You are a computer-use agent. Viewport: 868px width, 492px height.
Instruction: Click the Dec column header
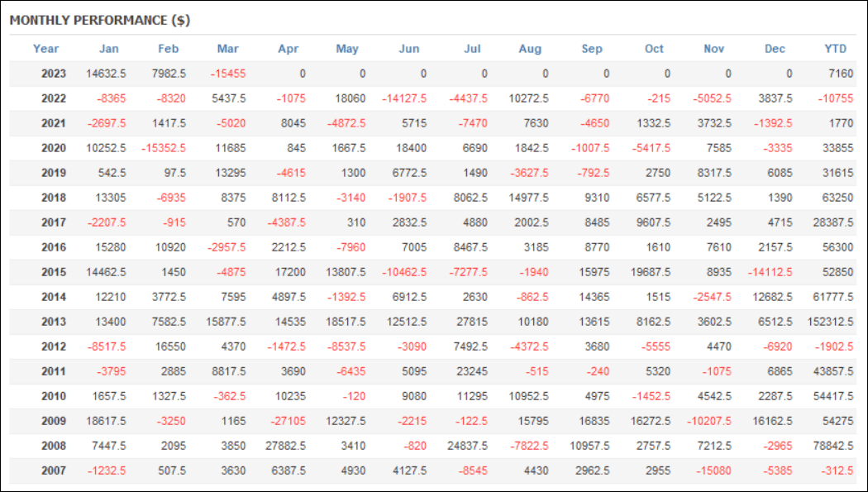(x=775, y=49)
